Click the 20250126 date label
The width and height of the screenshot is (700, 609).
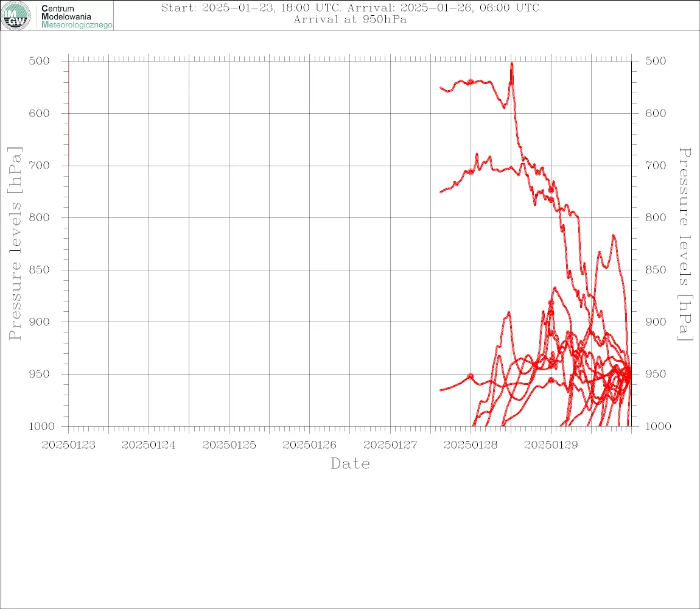[x=309, y=445]
